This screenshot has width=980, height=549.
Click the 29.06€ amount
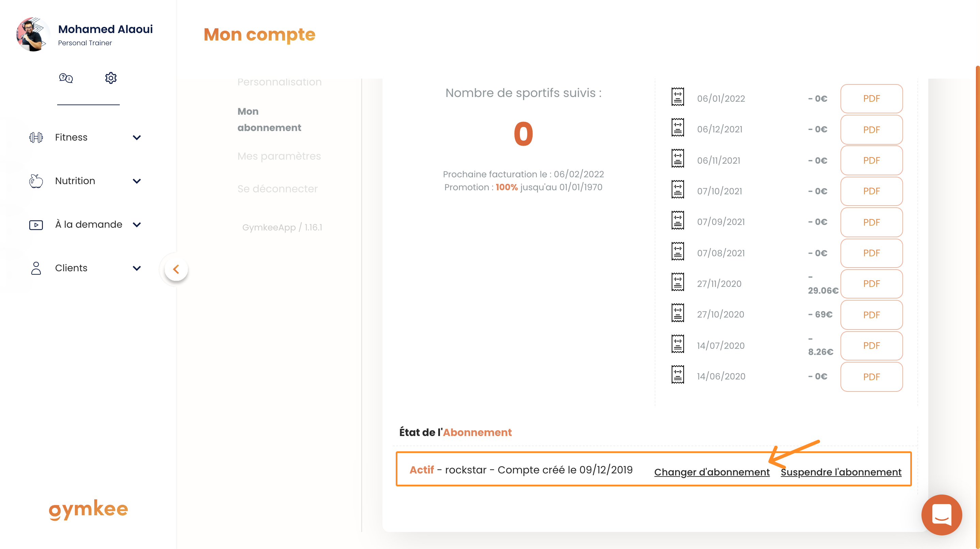(823, 291)
